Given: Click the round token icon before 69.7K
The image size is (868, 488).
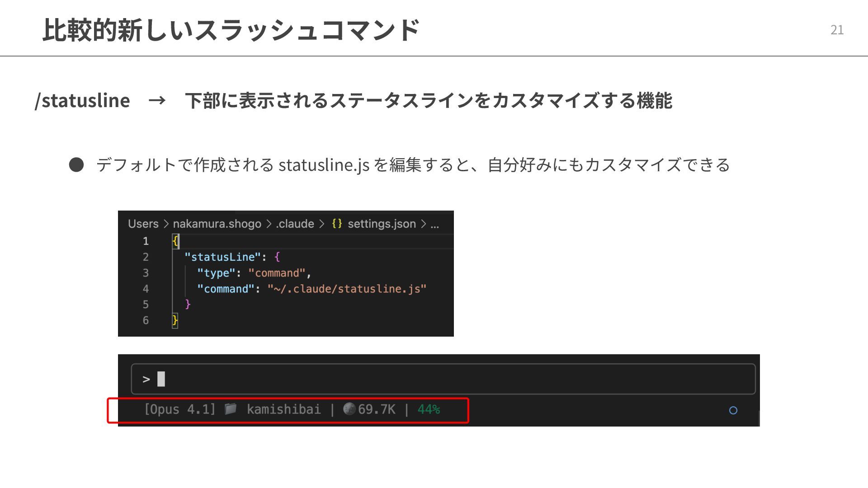Looking at the screenshot, I should (349, 409).
